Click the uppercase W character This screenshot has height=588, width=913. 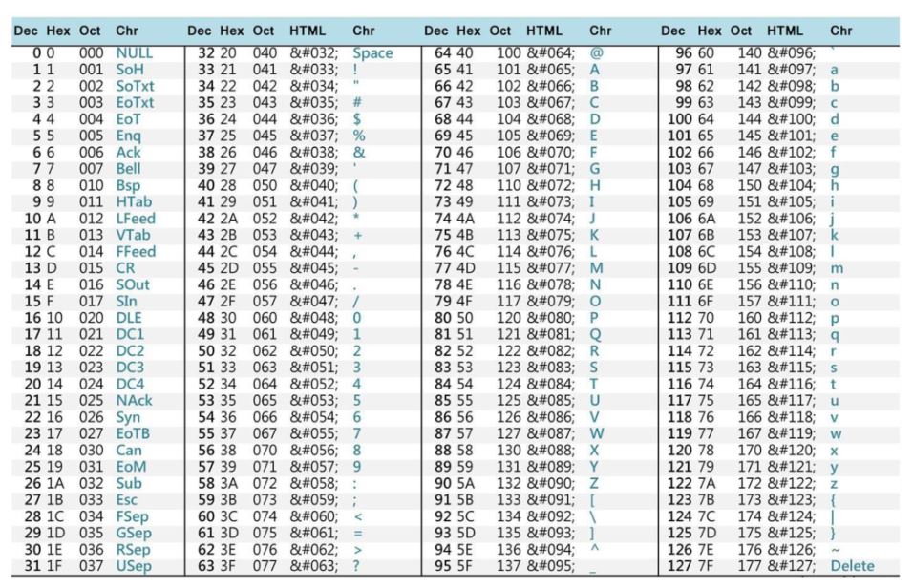pos(597,433)
